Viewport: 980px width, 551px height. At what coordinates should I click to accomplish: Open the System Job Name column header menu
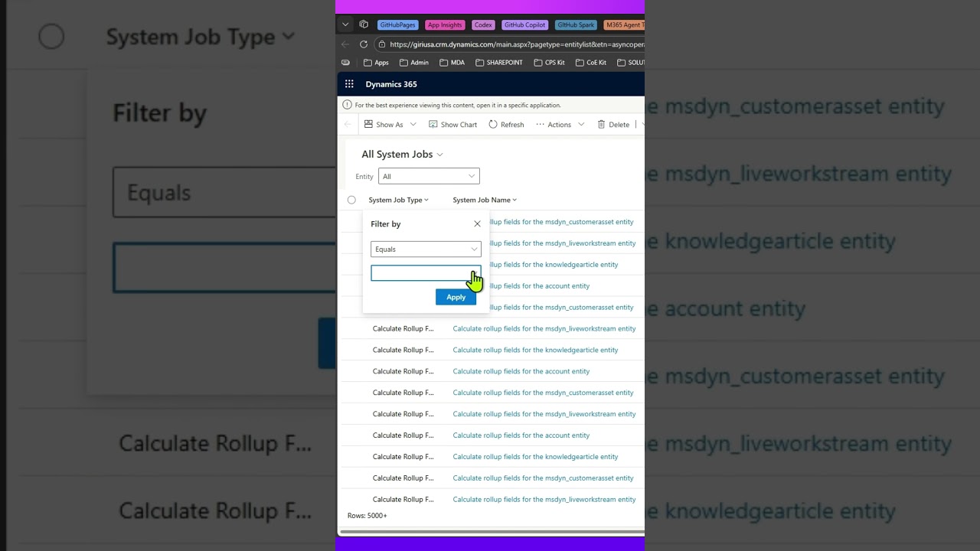point(485,200)
